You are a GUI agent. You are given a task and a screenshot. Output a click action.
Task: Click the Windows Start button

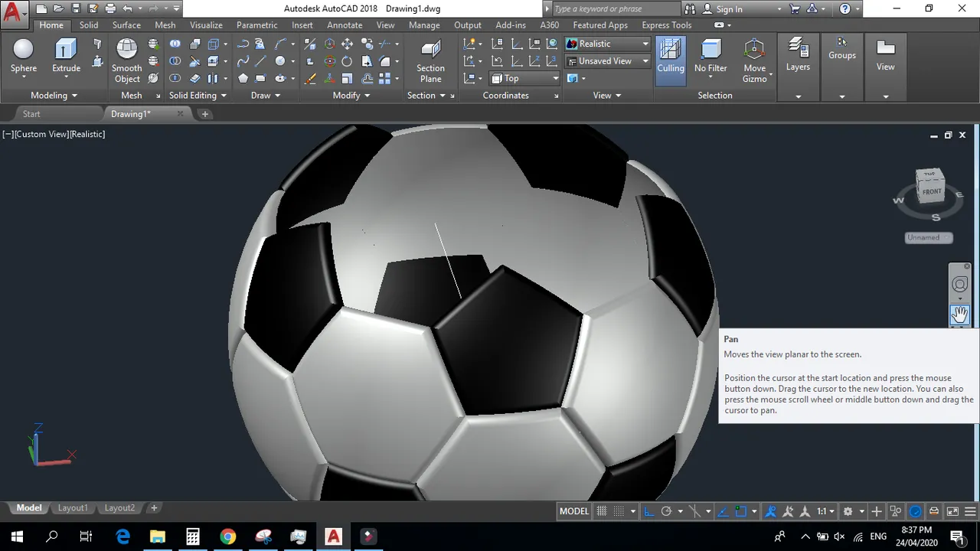[x=17, y=536]
